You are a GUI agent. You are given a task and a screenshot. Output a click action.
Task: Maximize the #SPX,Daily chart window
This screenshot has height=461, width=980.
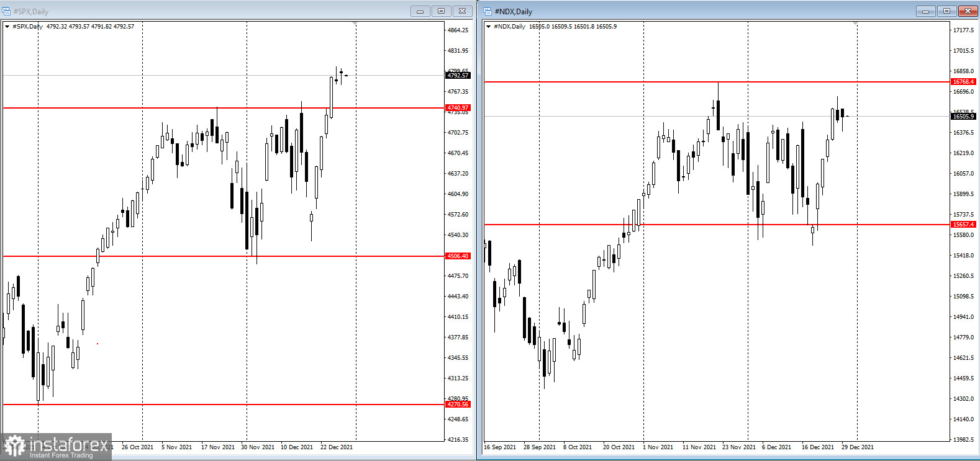click(442, 11)
